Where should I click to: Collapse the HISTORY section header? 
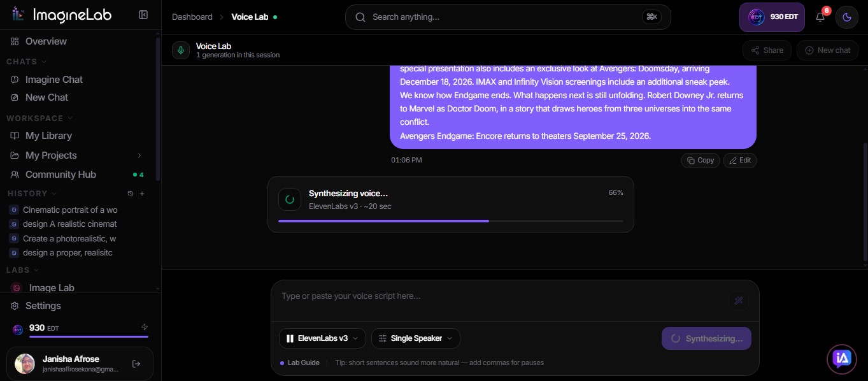[x=32, y=194]
